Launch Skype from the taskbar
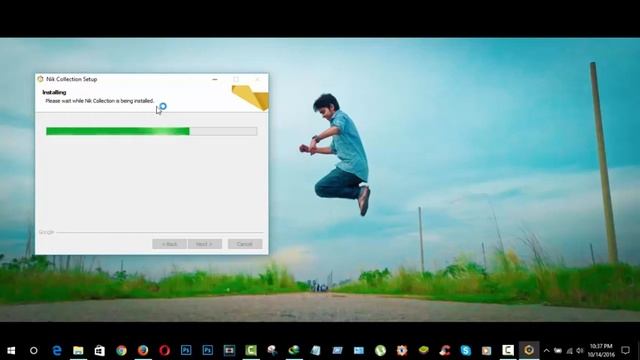The height and width of the screenshot is (360, 640). point(466,350)
